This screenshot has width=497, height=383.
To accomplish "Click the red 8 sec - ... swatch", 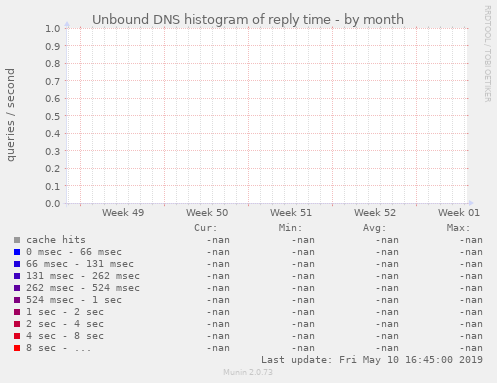I will (x=17, y=348).
